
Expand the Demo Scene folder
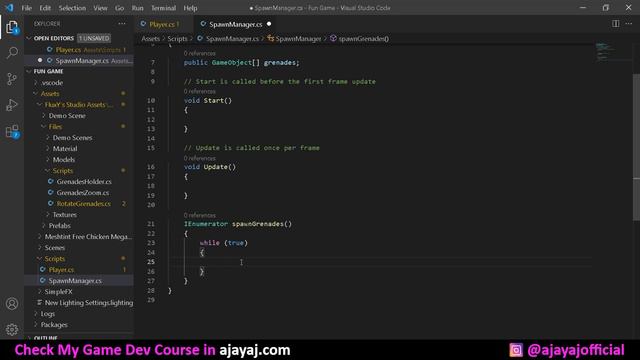click(x=67, y=116)
